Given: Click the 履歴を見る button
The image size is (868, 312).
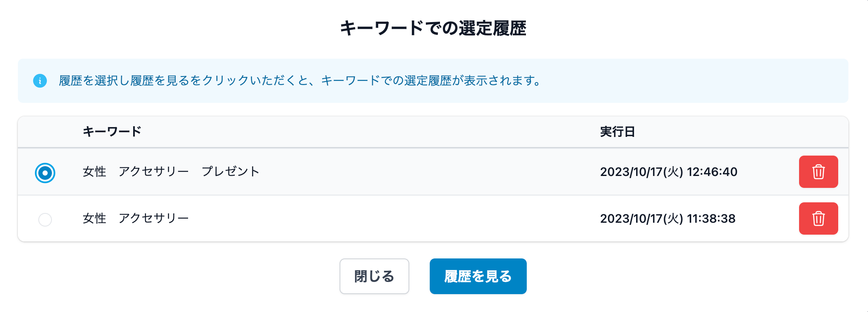Looking at the screenshot, I should (478, 276).
